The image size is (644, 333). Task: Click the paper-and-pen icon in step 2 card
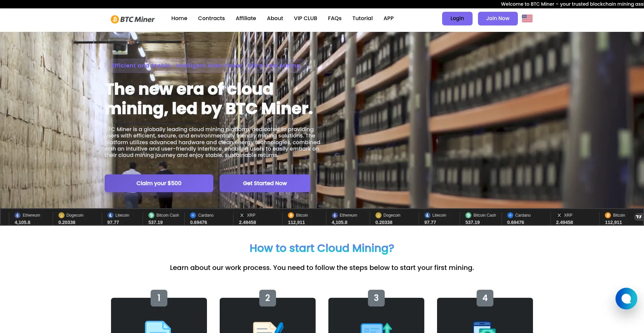coord(268,327)
